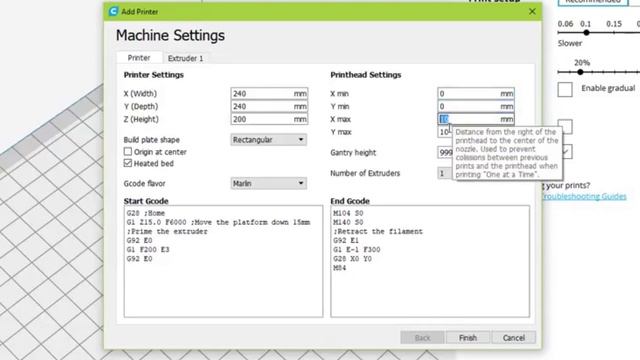
Task: Click the 'M140 S0' line in End Gcode
Action: tap(348, 222)
